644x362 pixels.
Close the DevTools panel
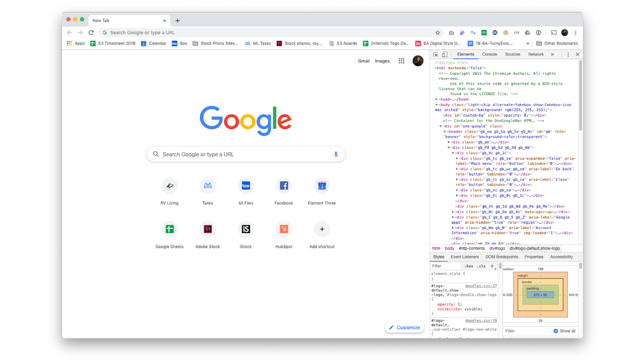pyautogui.click(x=577, y=54)
